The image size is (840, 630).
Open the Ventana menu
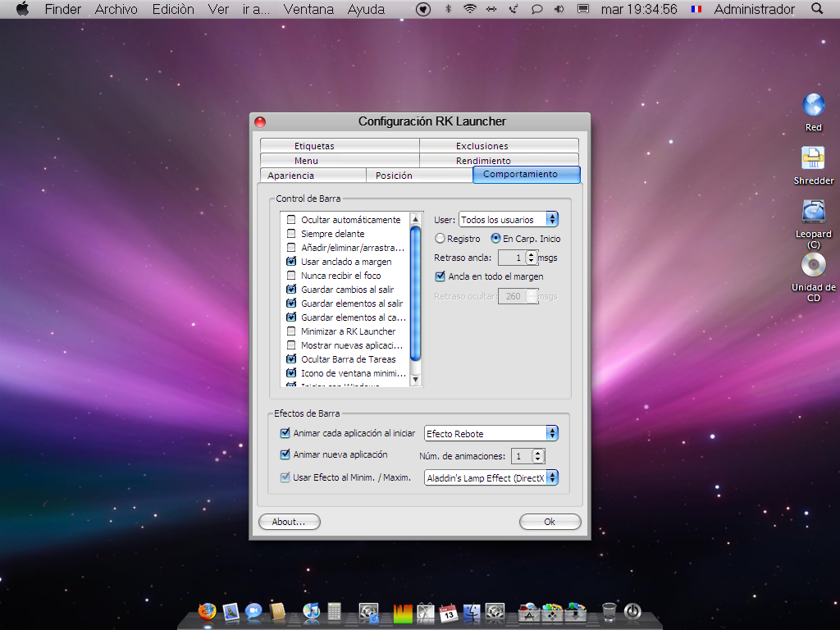pos(308,9)
